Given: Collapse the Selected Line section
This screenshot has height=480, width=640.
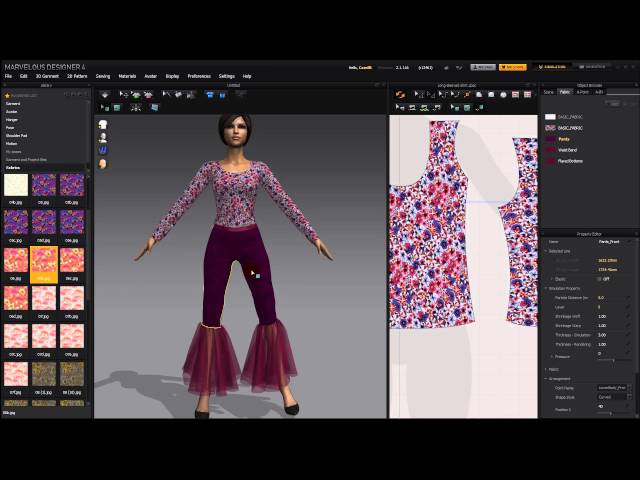Looking at the screenshot, I should (546, 251).
